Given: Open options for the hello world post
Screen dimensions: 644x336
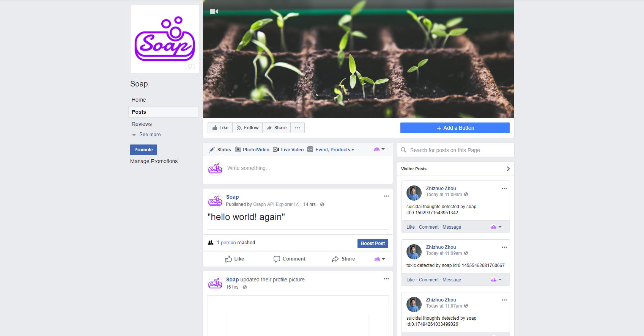Looking at the screenshot, I should [x=386, y=196].
